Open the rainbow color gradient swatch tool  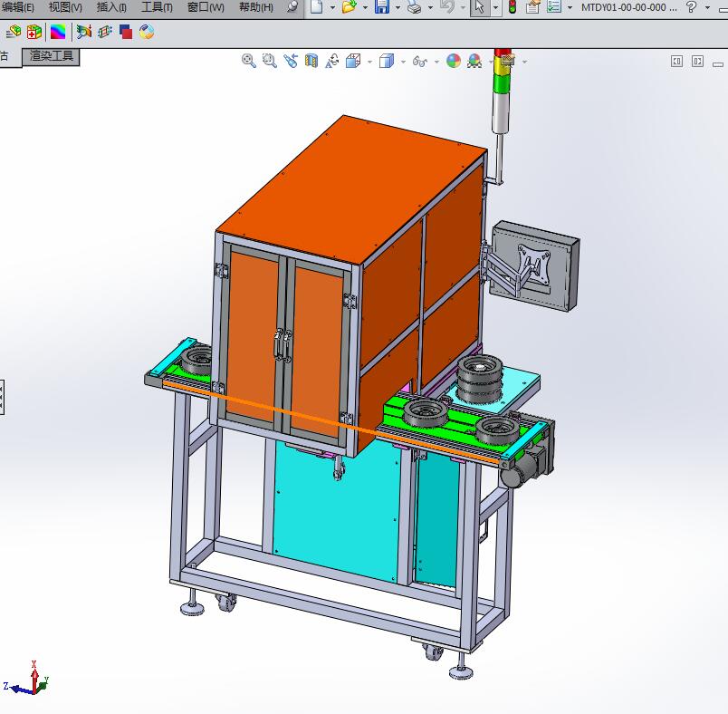click(58, 32)
